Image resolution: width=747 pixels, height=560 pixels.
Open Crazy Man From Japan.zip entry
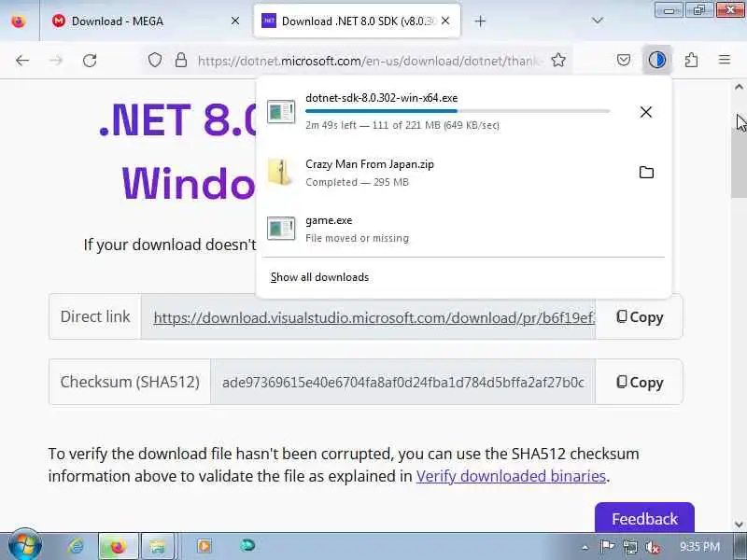[x=463, y=173]
